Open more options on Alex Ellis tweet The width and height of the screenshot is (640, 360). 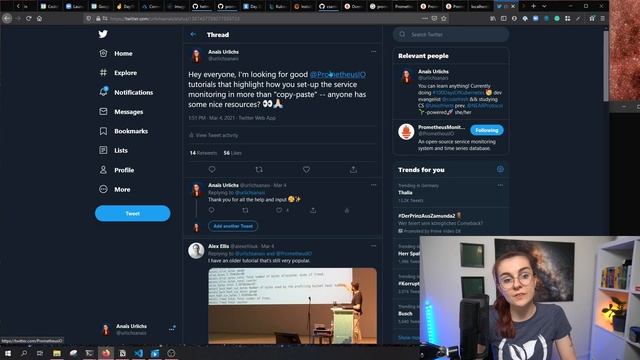click(x=373, y=246)
